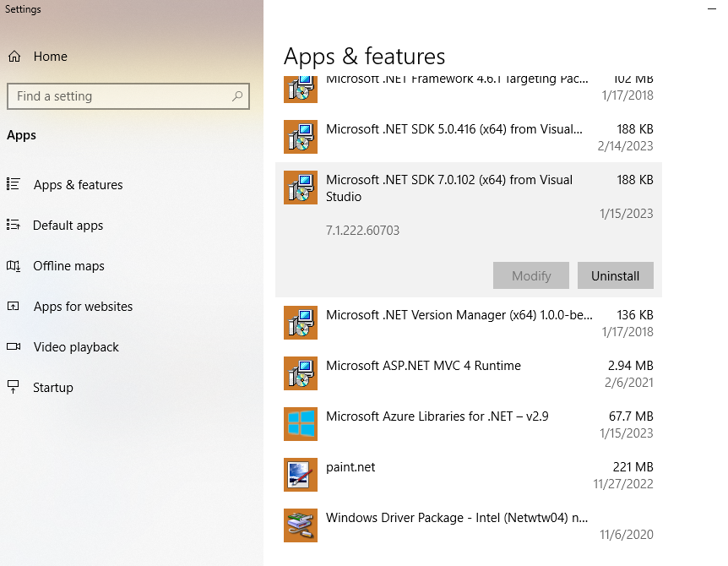Open Apps for websites settings
The height and width of the screenshot is (566, 728).
[83, 307]
